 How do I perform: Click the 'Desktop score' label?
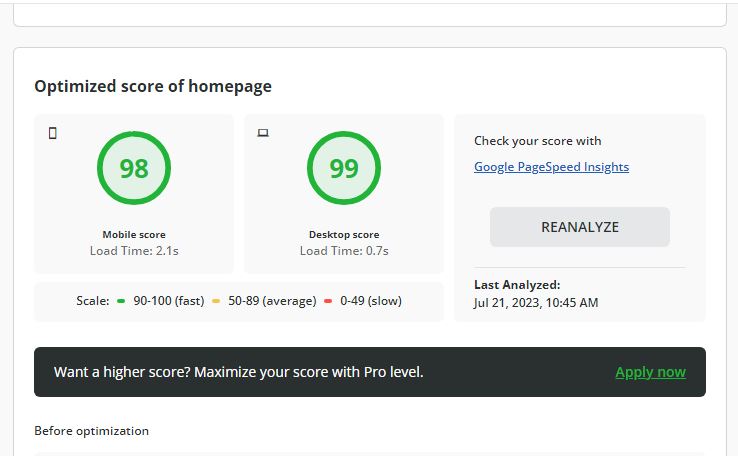(344, 234)
